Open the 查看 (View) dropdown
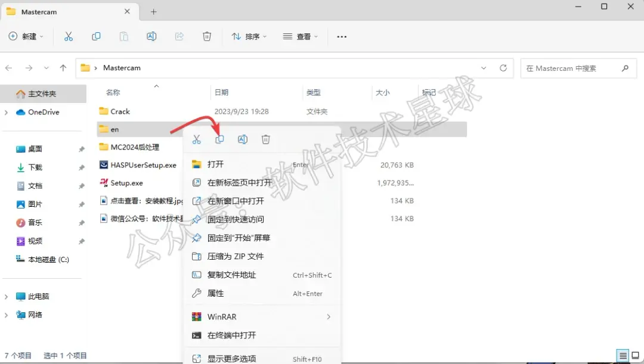This screenshot has height=364, width=644. pyautogui.click(x=301, y=36)
